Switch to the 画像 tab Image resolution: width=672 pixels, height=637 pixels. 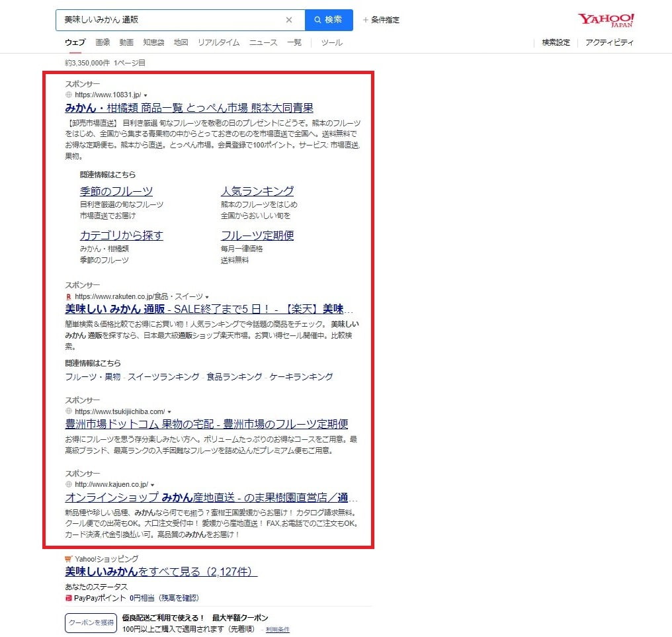[103, 42]
